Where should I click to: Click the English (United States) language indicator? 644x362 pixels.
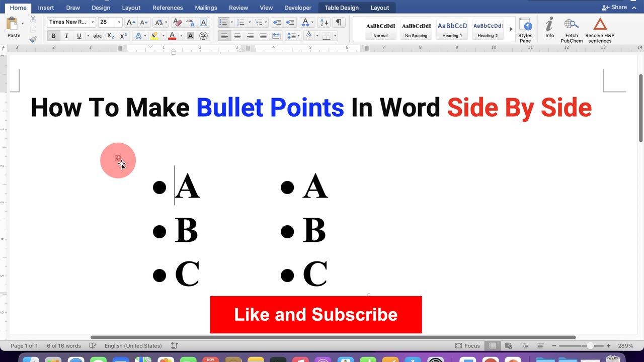(133, 346)
